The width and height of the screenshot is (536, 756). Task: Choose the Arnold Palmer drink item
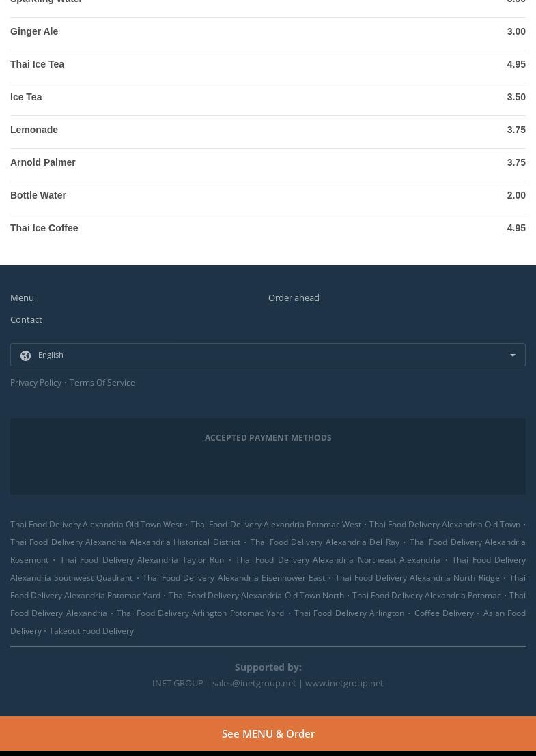pyautogui.click(x=43, y=162)
